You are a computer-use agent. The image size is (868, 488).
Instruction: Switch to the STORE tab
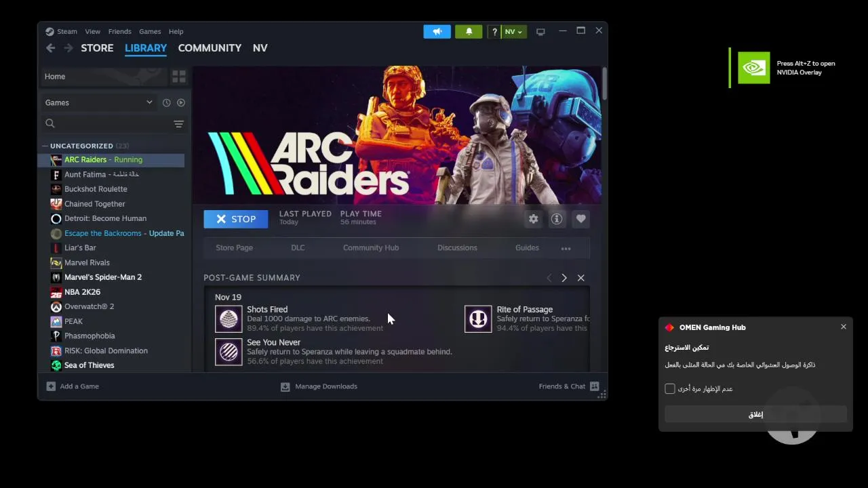pos(97,48)
